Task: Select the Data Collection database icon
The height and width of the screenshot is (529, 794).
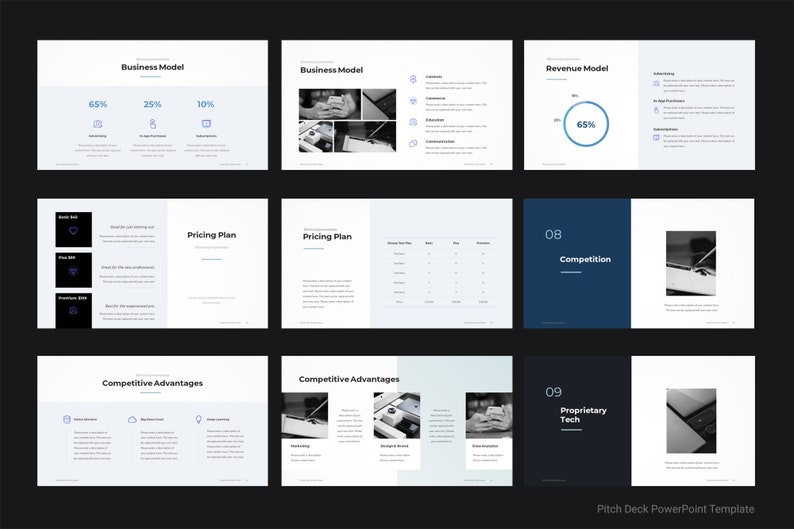Action: (x=66, y=419)
